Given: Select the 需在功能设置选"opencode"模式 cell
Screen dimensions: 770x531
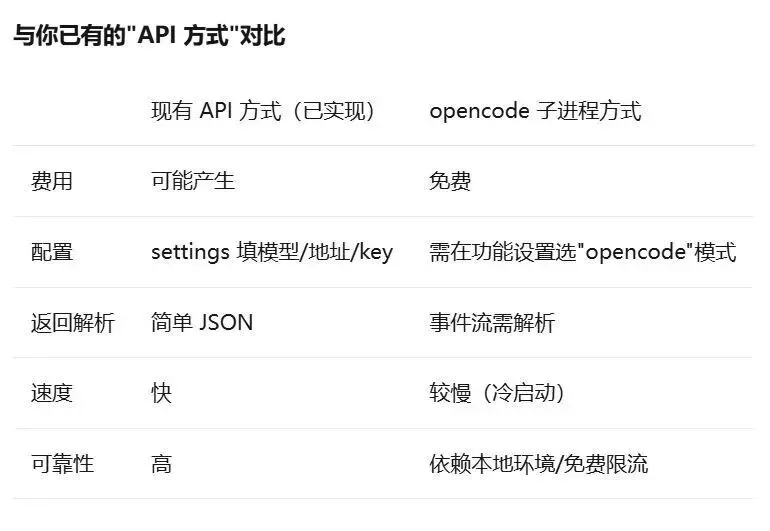Looking at the screenshot, I should (582, 252).
